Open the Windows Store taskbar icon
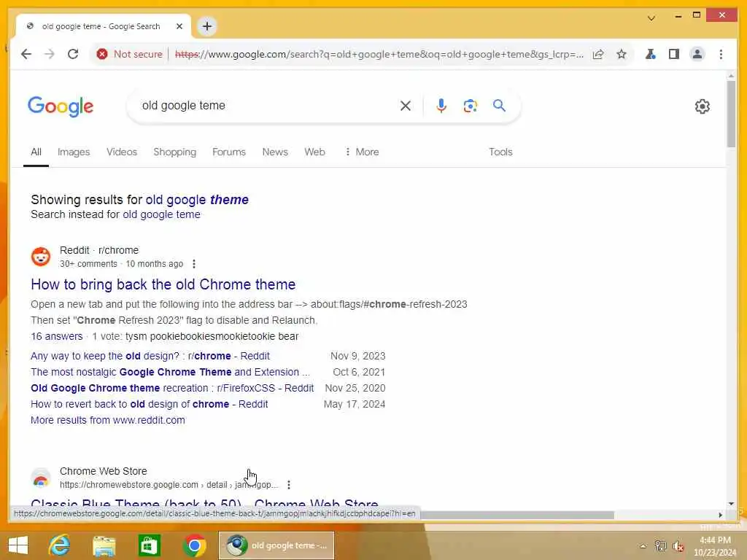Image resolution: width=747 pixels, height=560 pixels. (x=149, y=545)
